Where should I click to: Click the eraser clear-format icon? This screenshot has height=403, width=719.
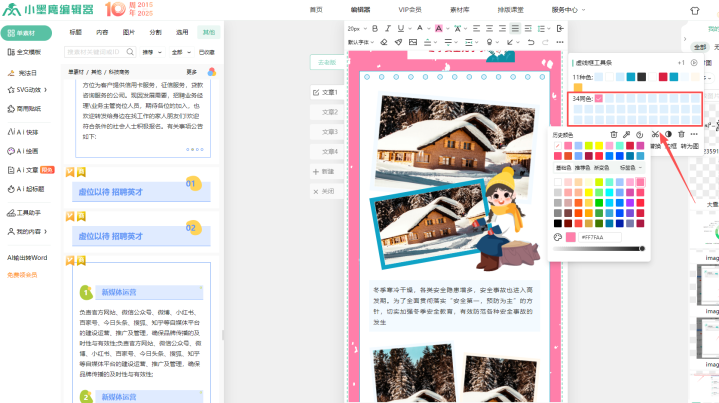pos(385,43)
